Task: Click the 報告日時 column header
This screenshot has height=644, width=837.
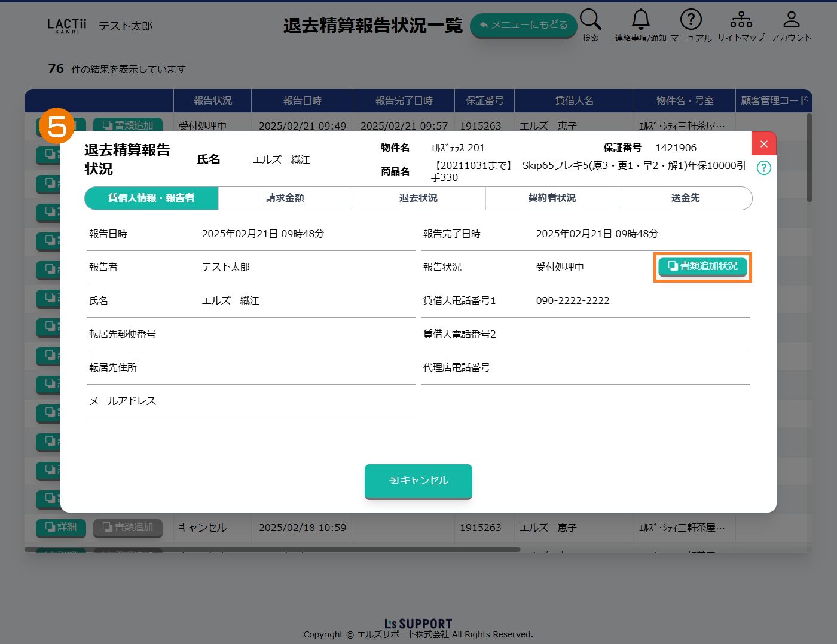Action: point(302,100)
